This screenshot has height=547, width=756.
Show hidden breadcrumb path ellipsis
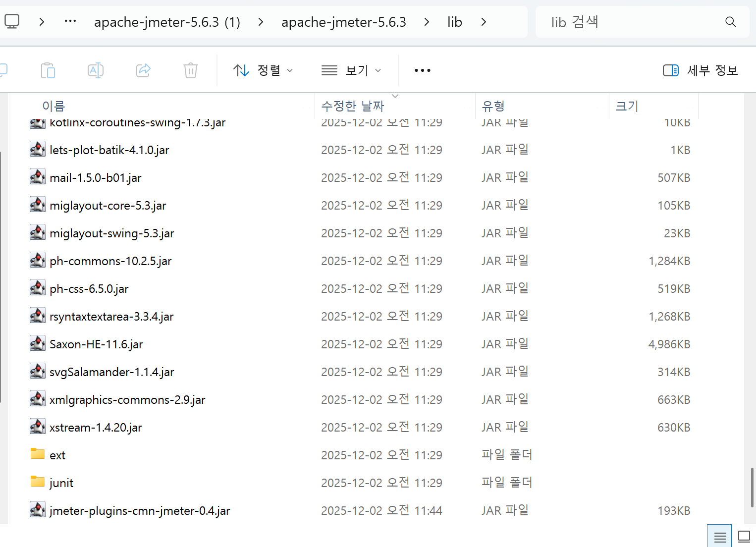[x=70, y=21]
